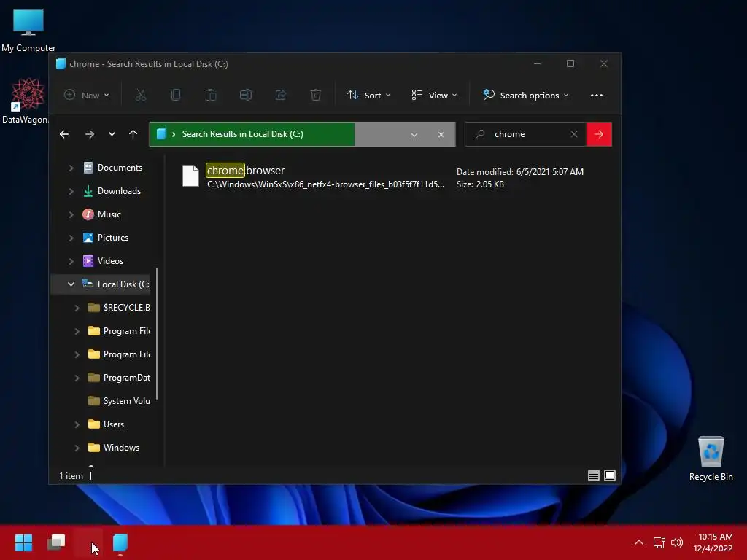Open the View layout menu
The width and height of the screenshot is (747, 560).
434,96
